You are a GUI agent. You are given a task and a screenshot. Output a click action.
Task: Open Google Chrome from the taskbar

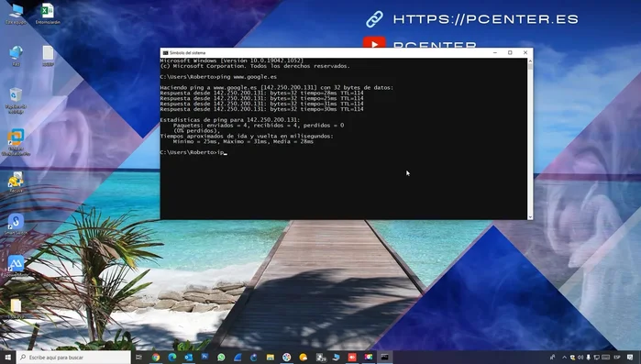coord(155,357)
